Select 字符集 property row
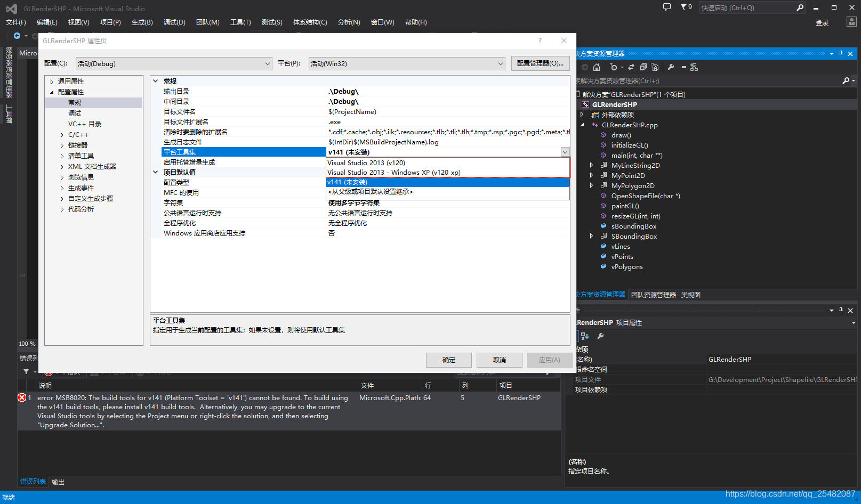The height and width of the screenshot is (504, 861). pos(366,203)
